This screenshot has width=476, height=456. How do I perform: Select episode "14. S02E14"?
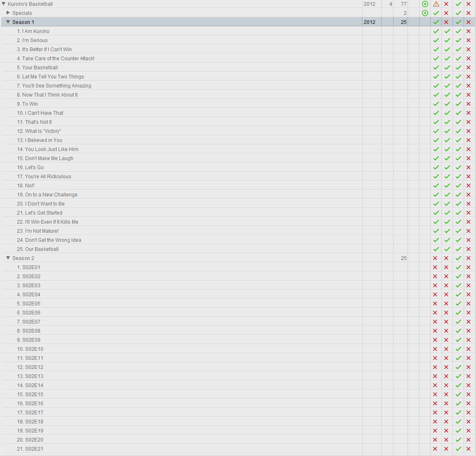pos(30,385)
